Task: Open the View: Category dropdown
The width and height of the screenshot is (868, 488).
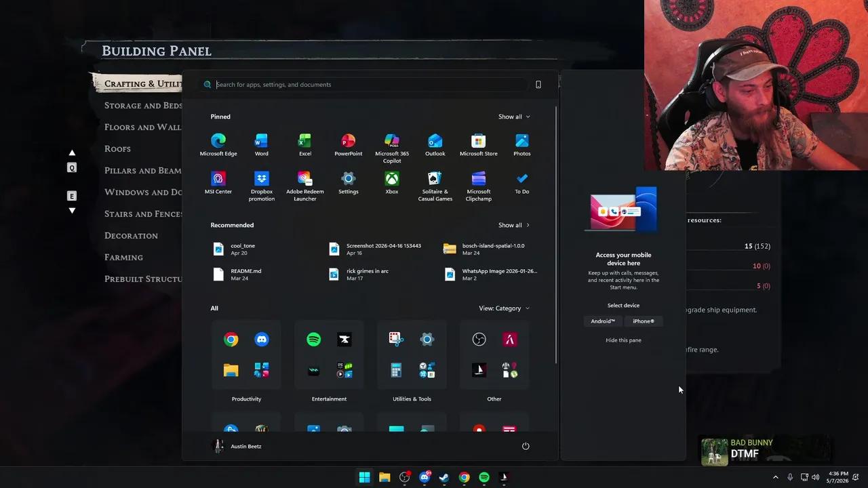Action: pos(504,308)
